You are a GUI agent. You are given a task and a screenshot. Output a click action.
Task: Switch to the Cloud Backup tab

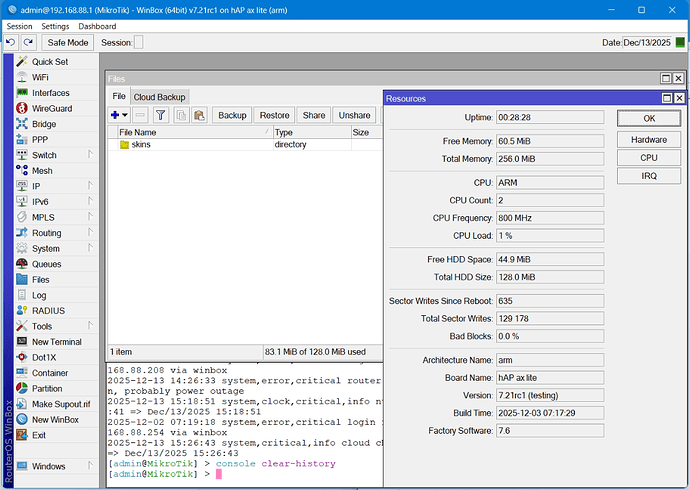coord(160,97)
